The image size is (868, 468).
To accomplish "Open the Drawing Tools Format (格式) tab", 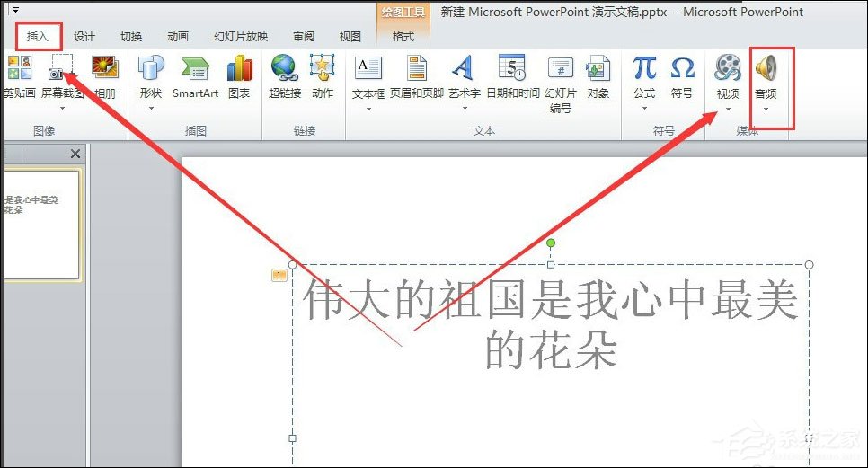I will 403,37.
